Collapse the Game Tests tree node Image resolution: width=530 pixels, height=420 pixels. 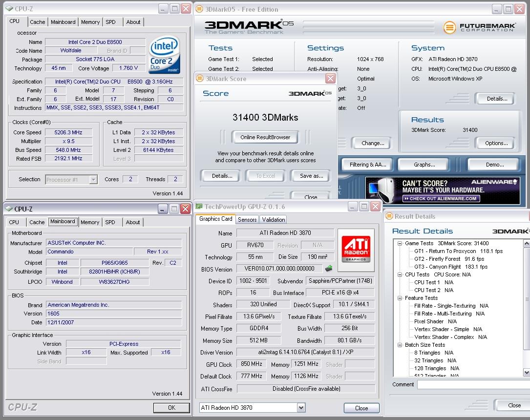(400, 243)
